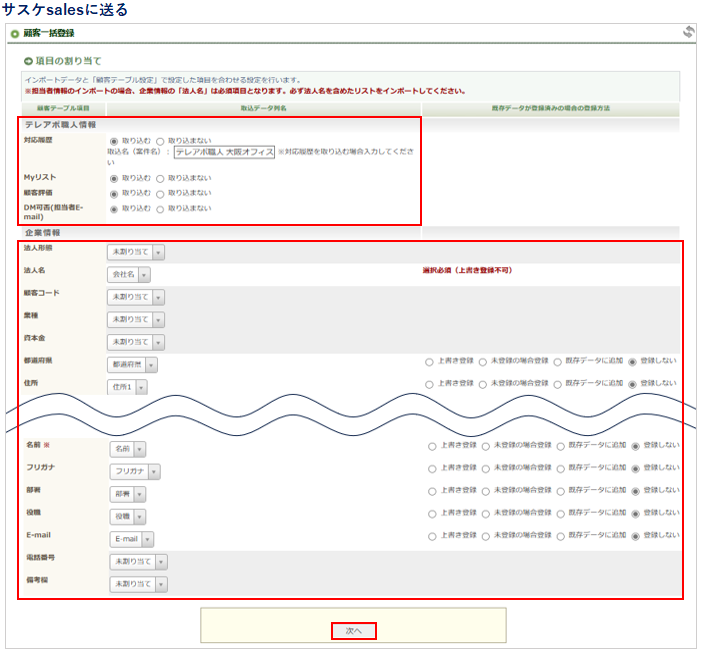
Task: Select 取り込む for 対応履歴
Action: (x=114, y=141)
